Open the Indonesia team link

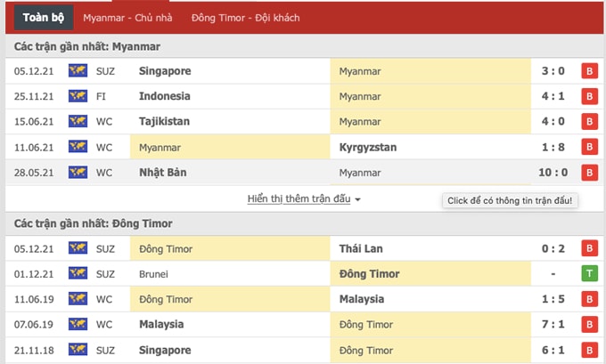click(165, 96)
